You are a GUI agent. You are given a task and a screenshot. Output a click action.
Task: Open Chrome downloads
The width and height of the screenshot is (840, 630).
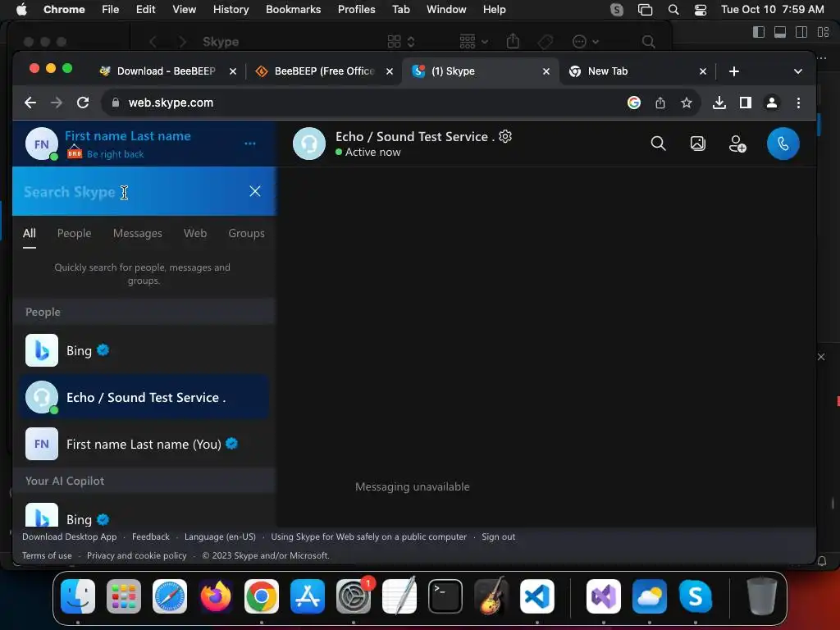click(719, 103)
